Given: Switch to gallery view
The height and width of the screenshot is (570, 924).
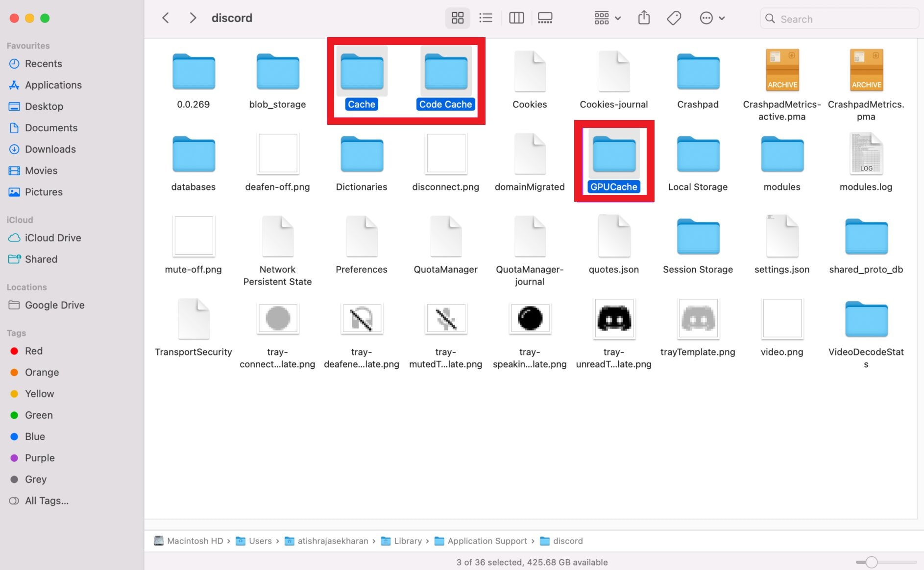Looking at the screenshot, I should tap(545, 18).
